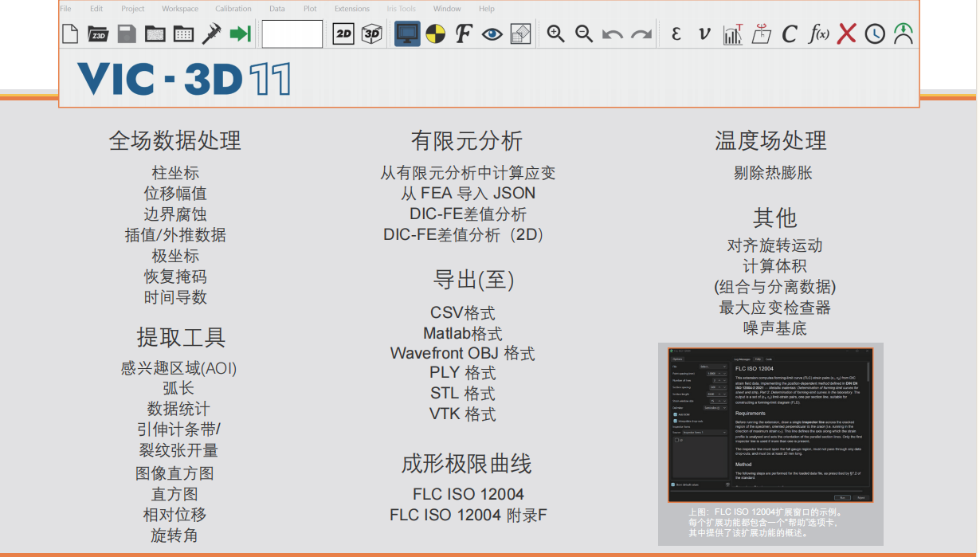Open the Extensions menu
Image resolution: width=980 pixels, height=557 pixels.
[x=352, y=9]
